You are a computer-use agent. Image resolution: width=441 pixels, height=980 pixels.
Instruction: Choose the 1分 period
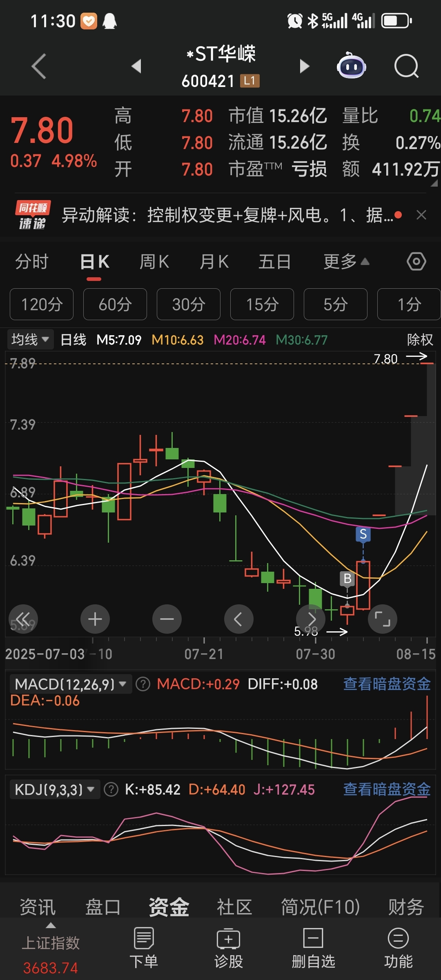pos(409,304)
